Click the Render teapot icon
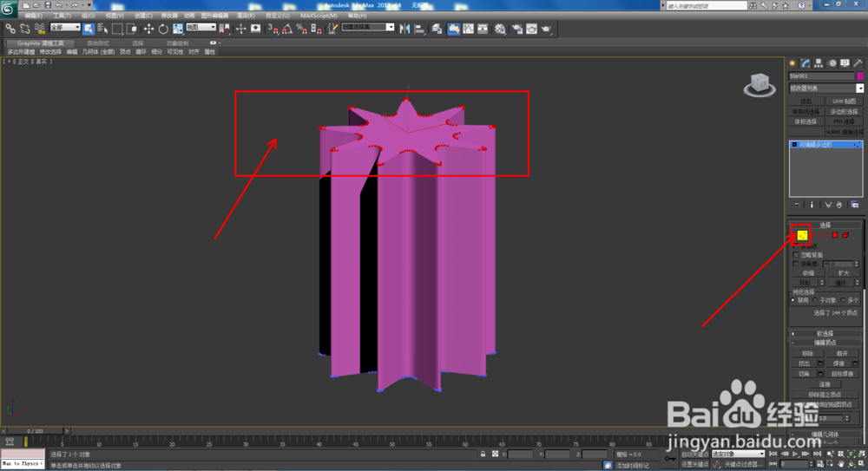Screen dimensions: 868x471 (x=546, y=29)
